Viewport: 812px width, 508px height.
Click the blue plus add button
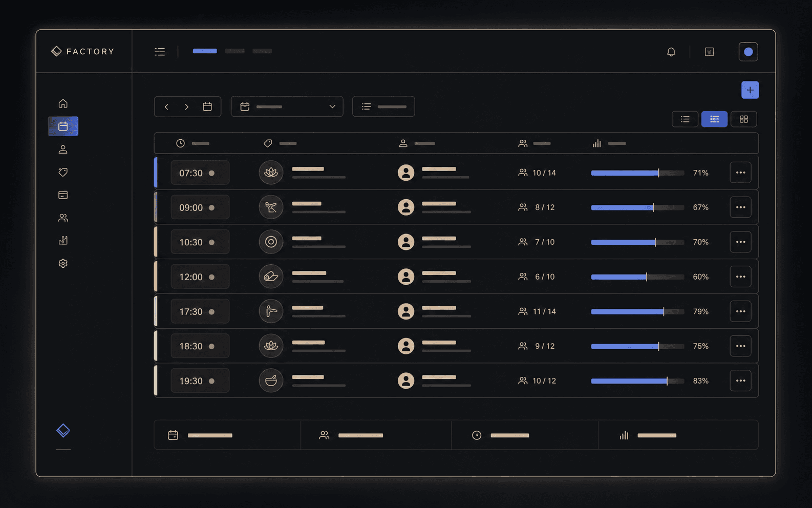[x=750, y=90]
